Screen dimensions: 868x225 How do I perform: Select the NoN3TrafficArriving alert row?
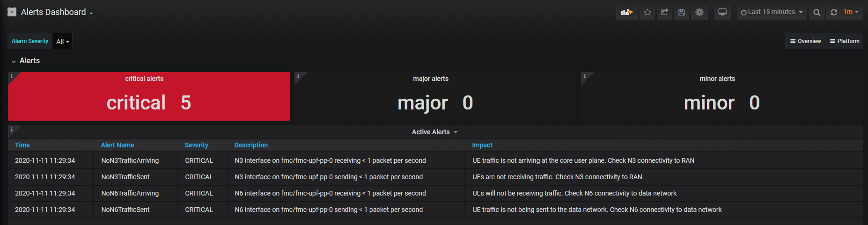click(435, 160)
